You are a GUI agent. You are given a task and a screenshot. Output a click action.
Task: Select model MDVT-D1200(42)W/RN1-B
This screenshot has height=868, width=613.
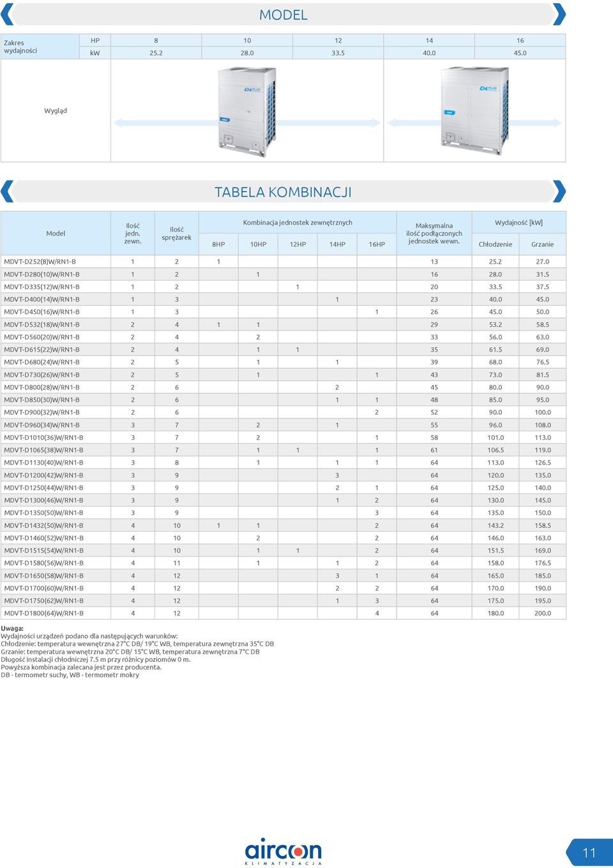click(43, 475)
